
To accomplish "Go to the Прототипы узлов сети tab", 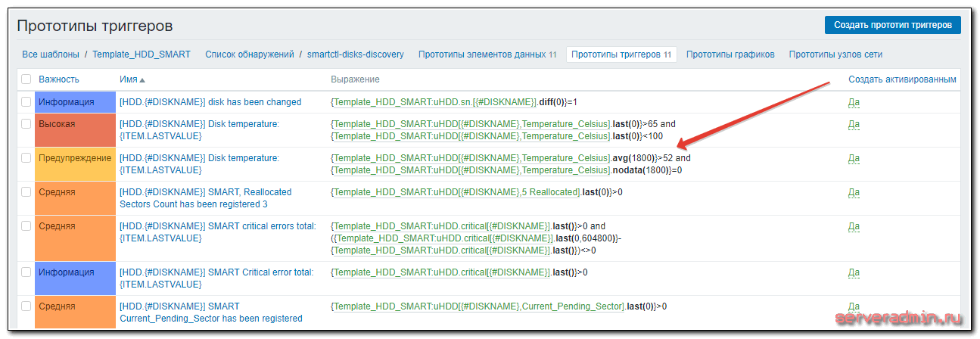I will (x=835, y=54).
